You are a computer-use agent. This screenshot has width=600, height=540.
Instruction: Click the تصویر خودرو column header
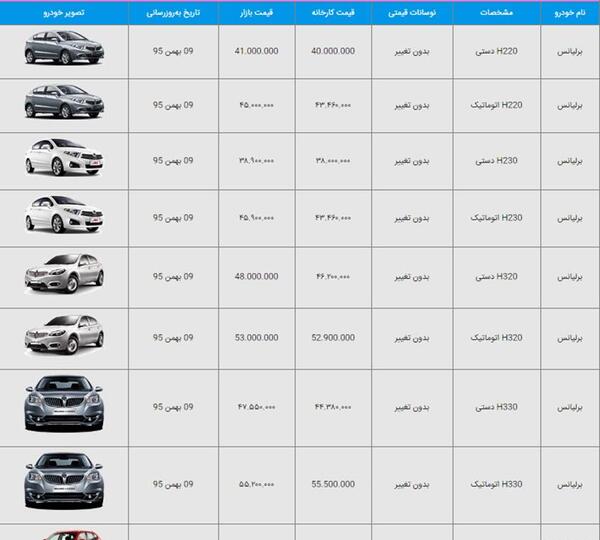pyautogui.click(x=64, y=13)
